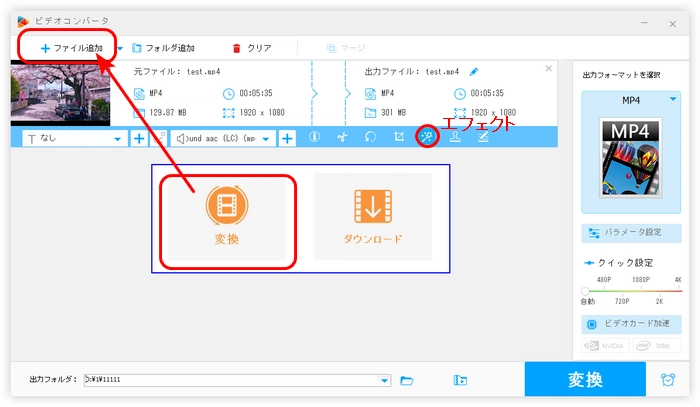The width and height of the screenshot is (700, 407).
Task: Click the pencil icon beside output filename
Action: tap(474, 72)
